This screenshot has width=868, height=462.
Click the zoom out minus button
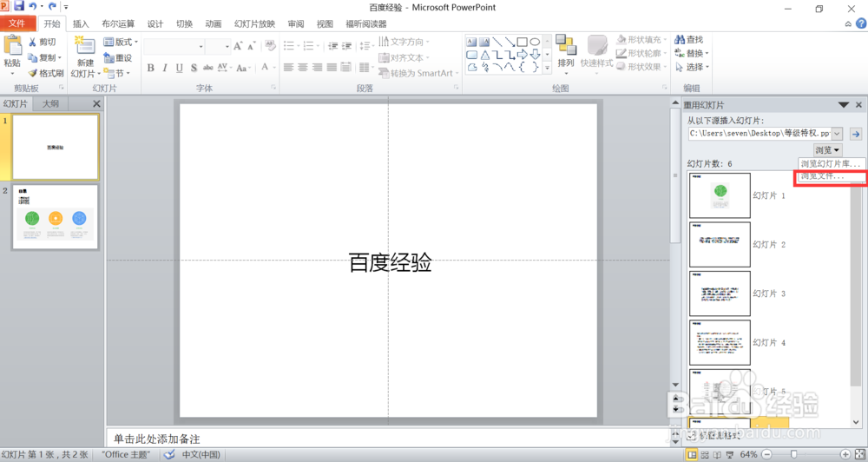766,454
